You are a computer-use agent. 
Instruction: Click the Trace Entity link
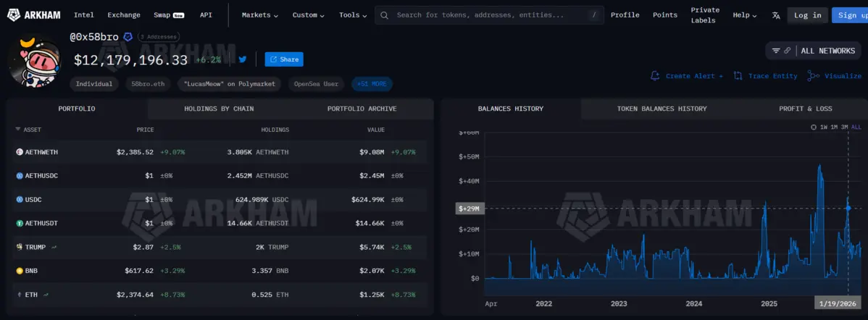pyautogui.click(x=766, y=76)
